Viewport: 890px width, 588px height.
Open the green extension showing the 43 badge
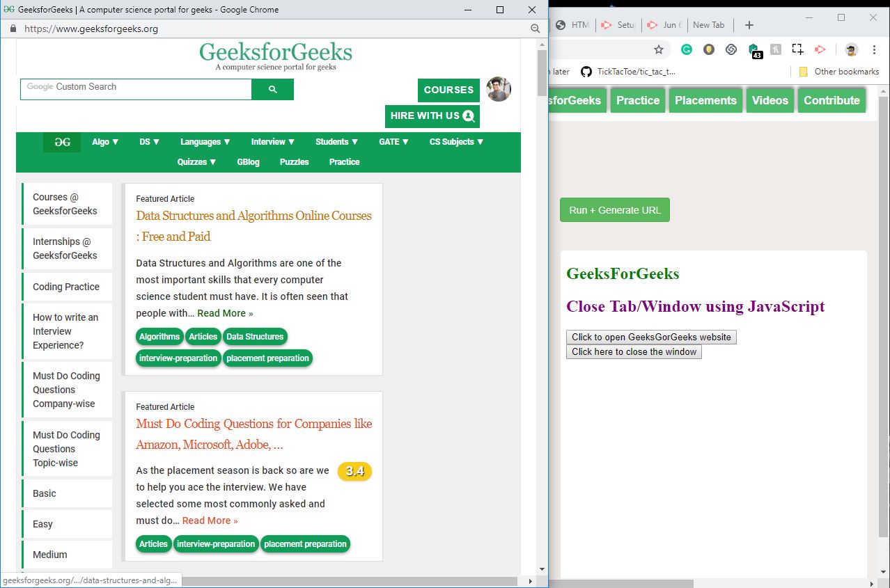(754, 51)
